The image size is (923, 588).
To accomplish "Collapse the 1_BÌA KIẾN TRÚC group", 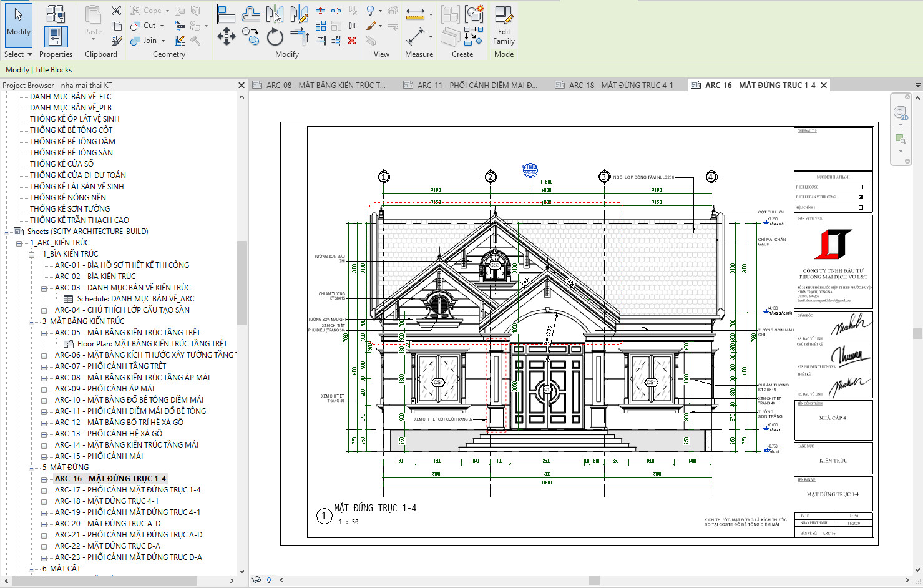I will (x=32, y=254).
